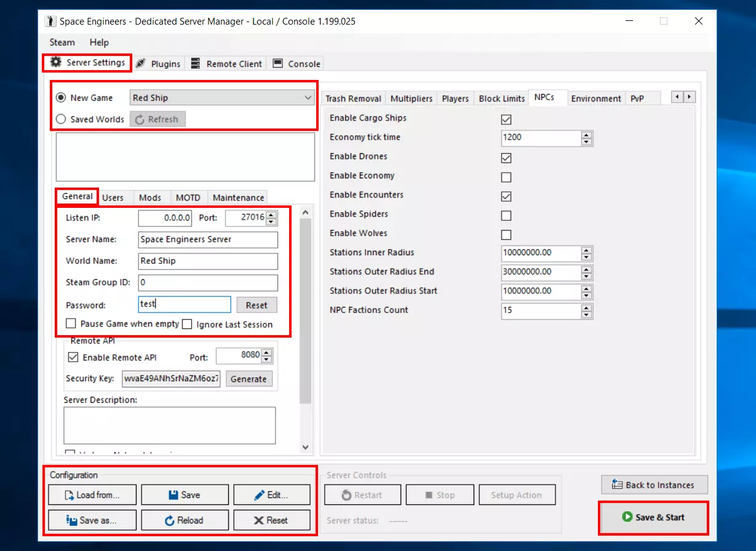Switch to Block Limits tab

[x=502, y=98]
